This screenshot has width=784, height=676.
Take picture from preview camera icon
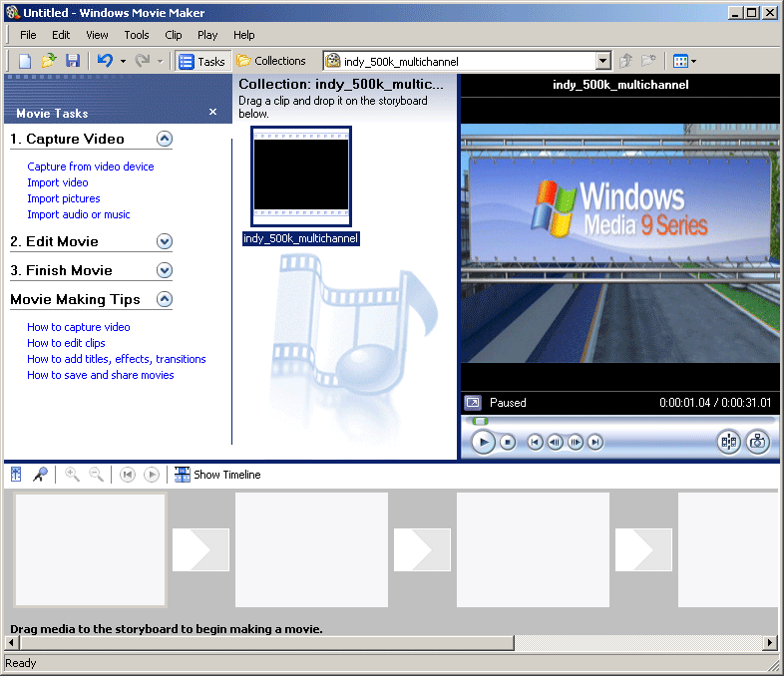tap(758, 442)
